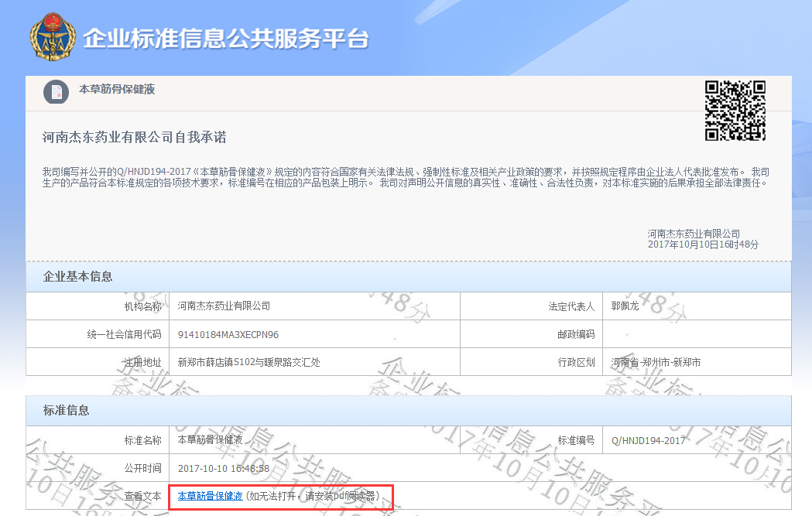Screen dimensions: 812x516
Task: Click the standard name value 本草筋骨保健液
Action: [211, 440]
